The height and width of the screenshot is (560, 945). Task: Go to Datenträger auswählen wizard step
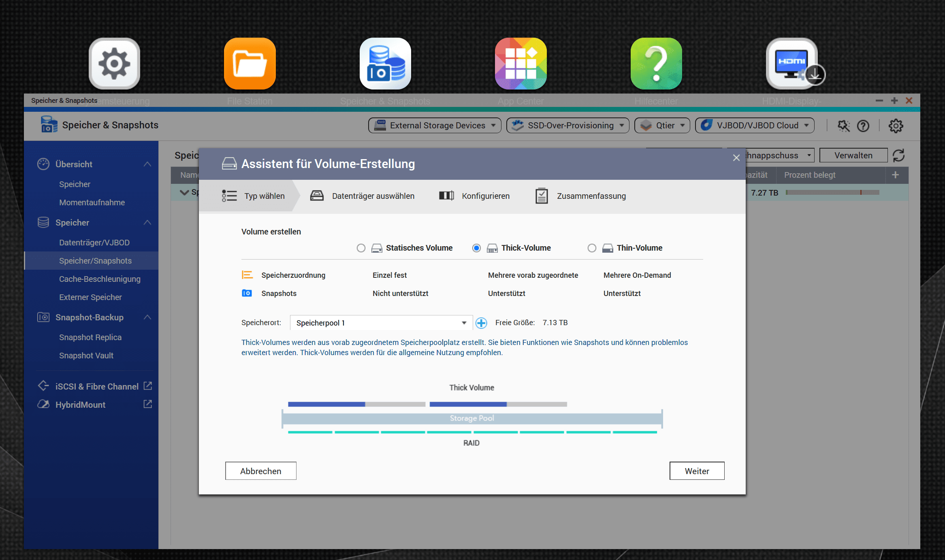click(x=362, y=196)
